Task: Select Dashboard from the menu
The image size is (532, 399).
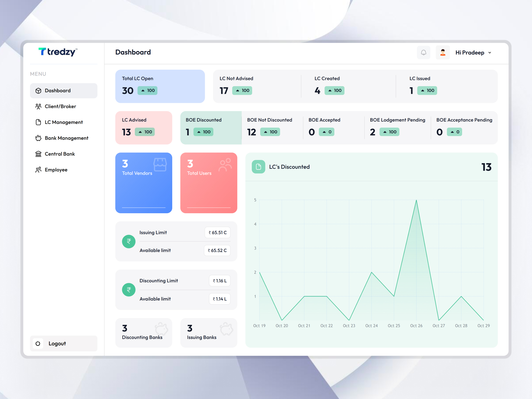Action: pos(57,91)
